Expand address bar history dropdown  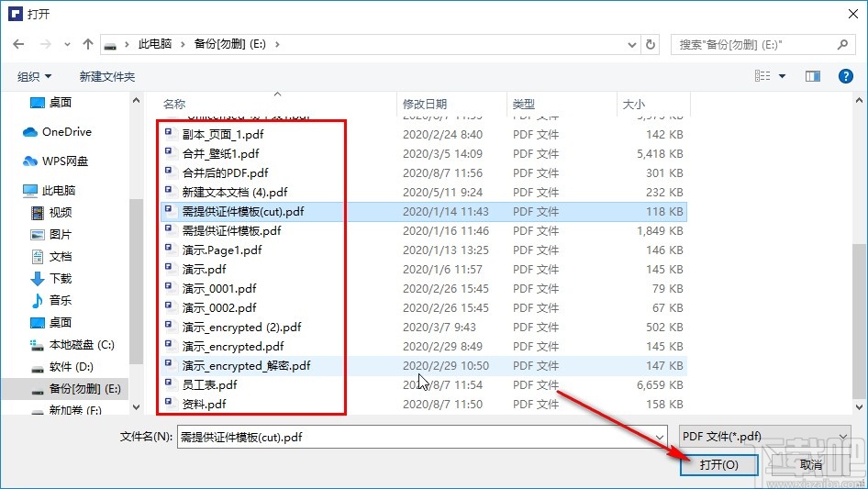631,45
